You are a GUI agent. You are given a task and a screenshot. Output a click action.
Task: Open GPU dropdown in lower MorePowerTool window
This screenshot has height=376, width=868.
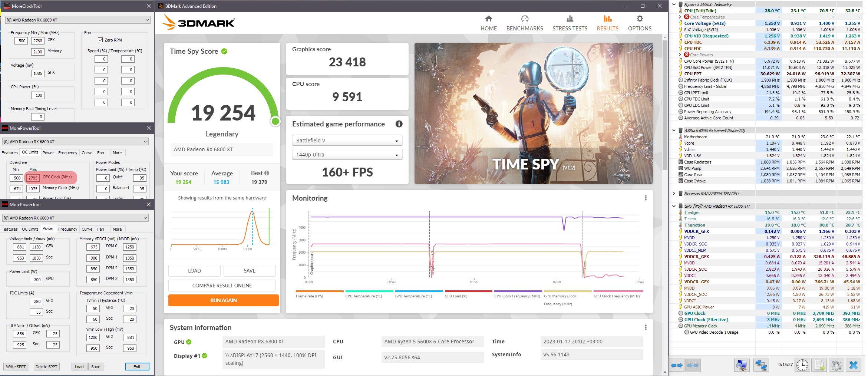click(x=76, y=218)
